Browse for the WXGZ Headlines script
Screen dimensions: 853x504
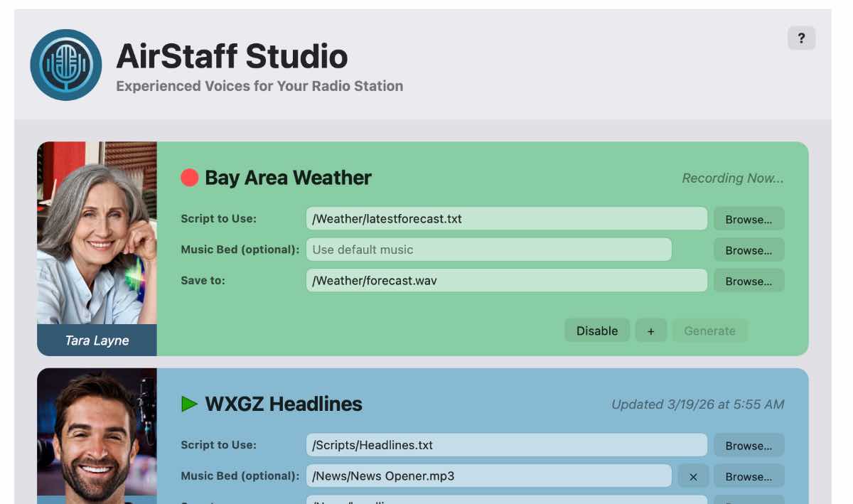[x=749, y=445]
